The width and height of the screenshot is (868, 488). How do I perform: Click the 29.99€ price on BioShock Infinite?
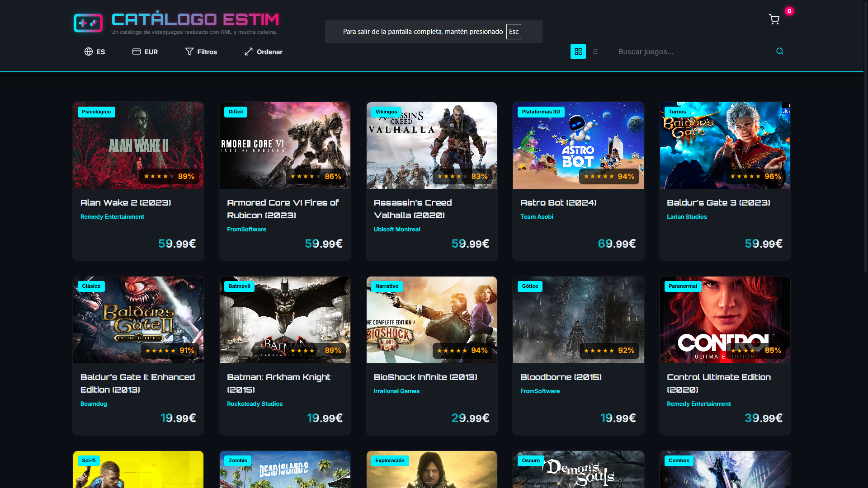470,418
